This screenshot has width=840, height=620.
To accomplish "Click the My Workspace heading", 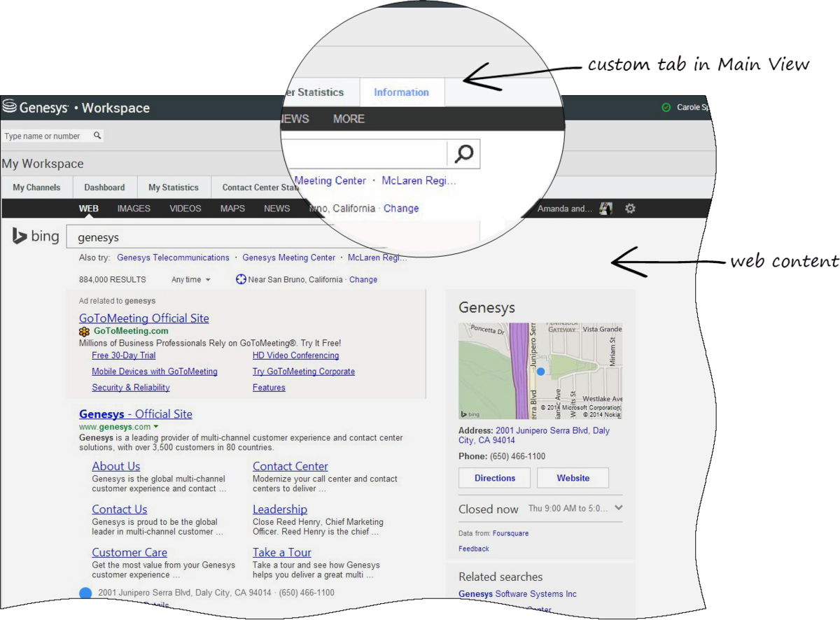I will [x=43, y=164].
